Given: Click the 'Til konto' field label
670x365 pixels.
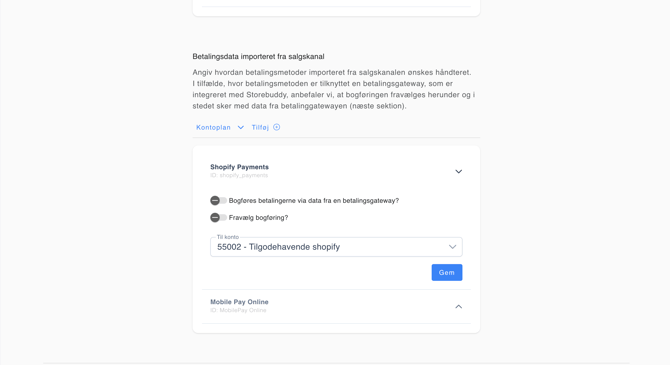Looking at the screenshot, I should coord(228,237).
